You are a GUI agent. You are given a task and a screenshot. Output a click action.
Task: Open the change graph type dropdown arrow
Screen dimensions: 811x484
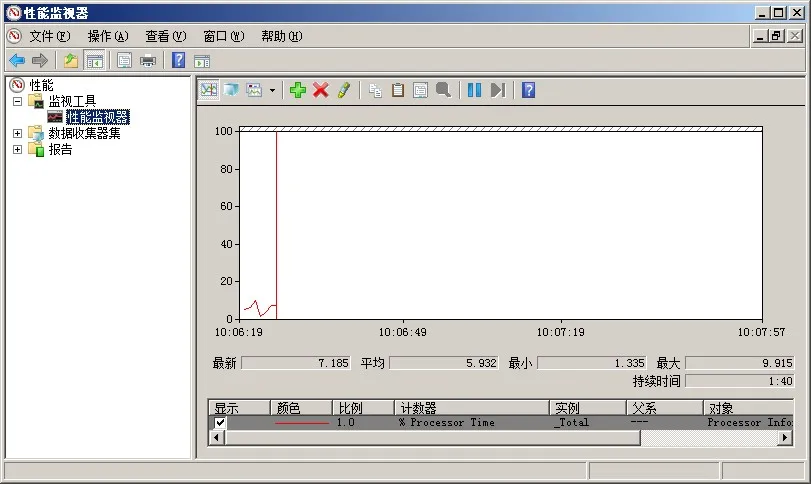pos(272,90)
